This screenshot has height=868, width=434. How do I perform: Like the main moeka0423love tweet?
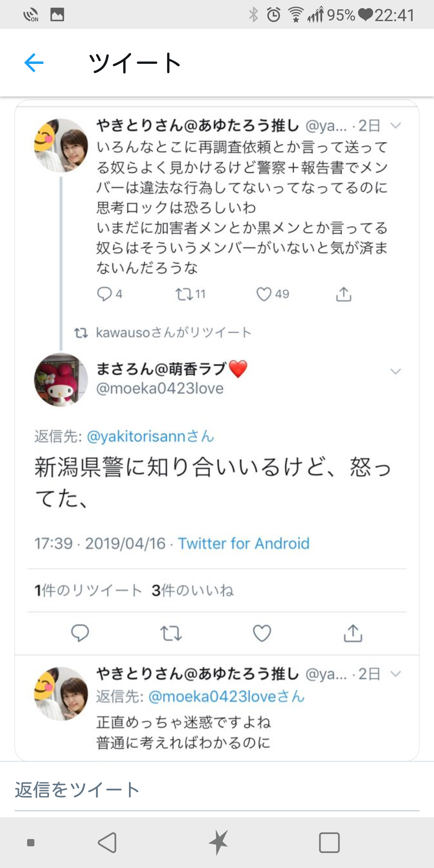tap(262, 633)
